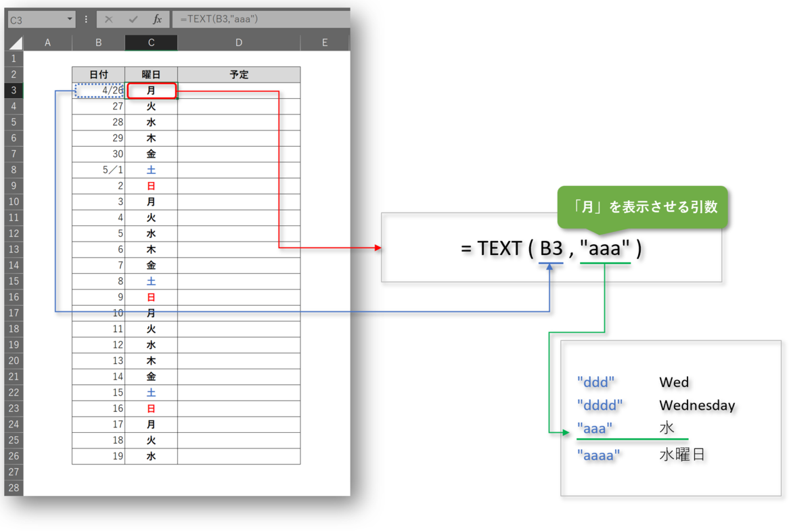Select row 22 header

(14, 392)
